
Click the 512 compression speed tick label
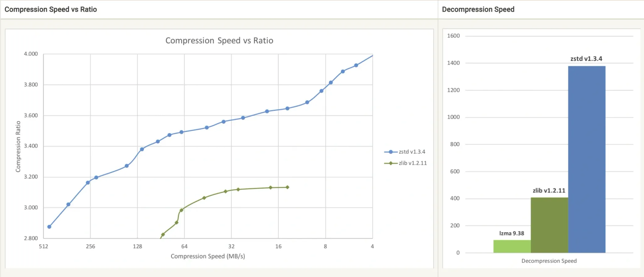pos(43,246)
